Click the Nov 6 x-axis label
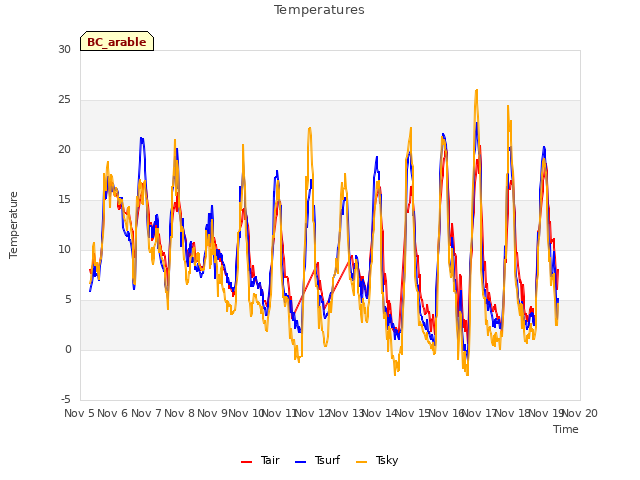This screenshot has width=640, height=480. 113,413
